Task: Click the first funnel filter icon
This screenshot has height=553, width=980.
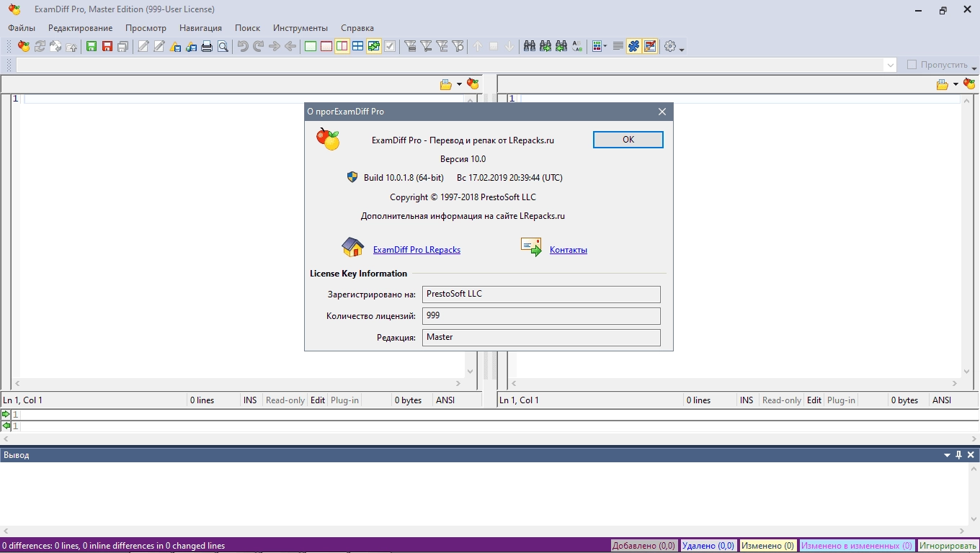Action: 411,46
